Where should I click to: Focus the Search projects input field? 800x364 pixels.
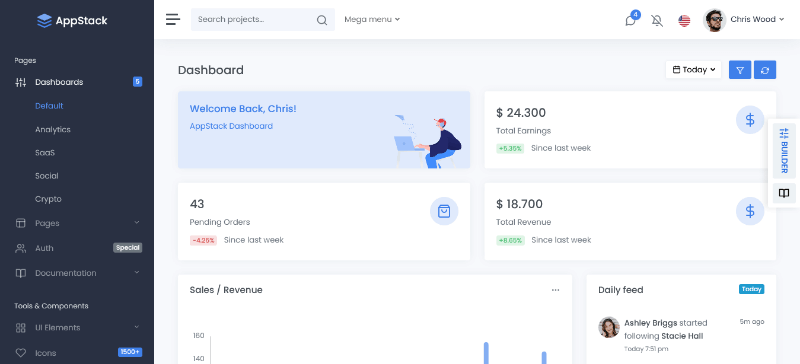[254, 19]
